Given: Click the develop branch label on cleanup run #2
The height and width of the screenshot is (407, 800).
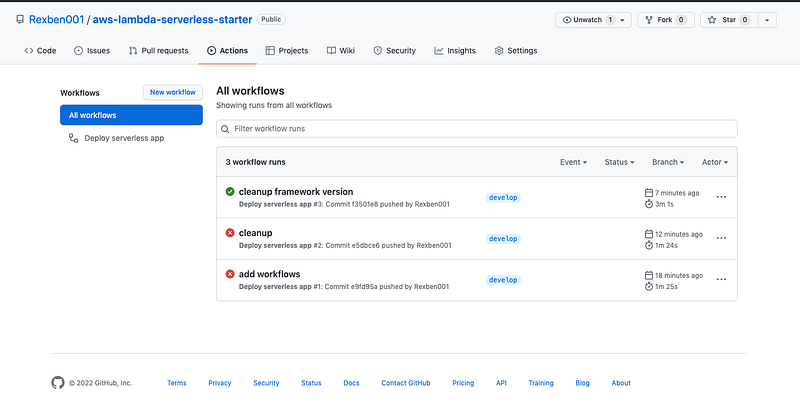Looking at the screenshot, I should [503, 239].
